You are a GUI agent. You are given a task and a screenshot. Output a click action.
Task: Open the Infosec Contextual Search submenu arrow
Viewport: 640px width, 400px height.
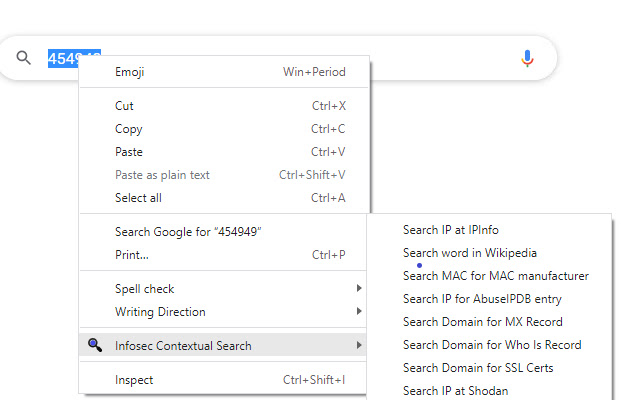click(359, 346)
